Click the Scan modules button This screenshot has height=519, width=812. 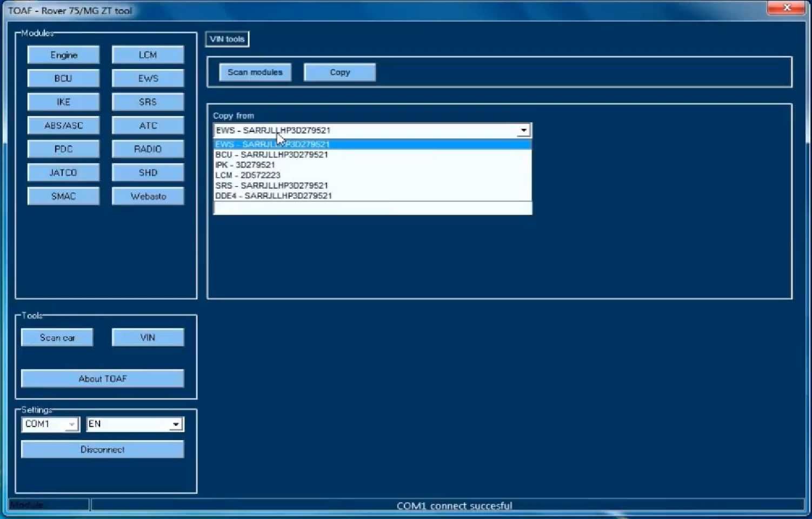click(255, 72)
